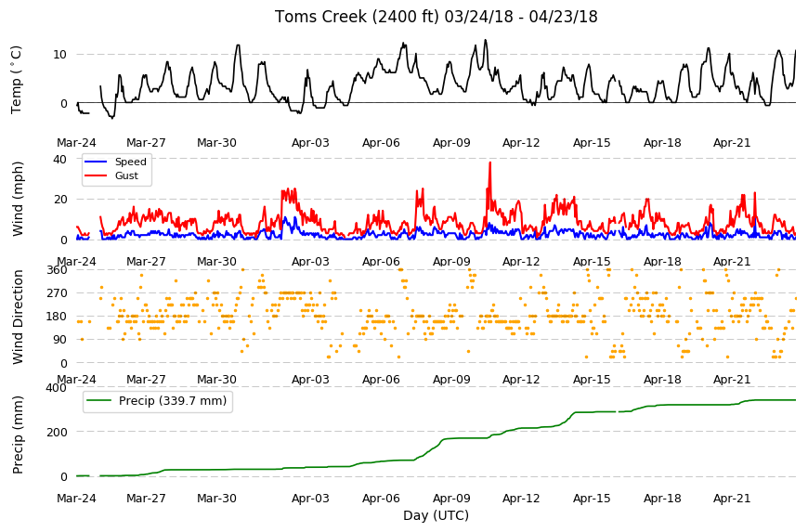
Task: Click the red Gust legend line
Action: click(x=96, y=175)
